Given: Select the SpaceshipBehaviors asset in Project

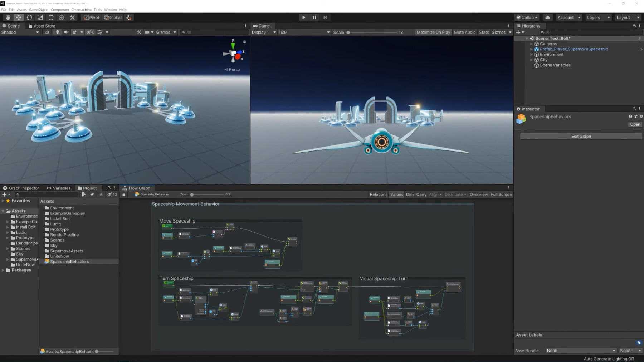Looking at the screenshot, I should point(69,262).
